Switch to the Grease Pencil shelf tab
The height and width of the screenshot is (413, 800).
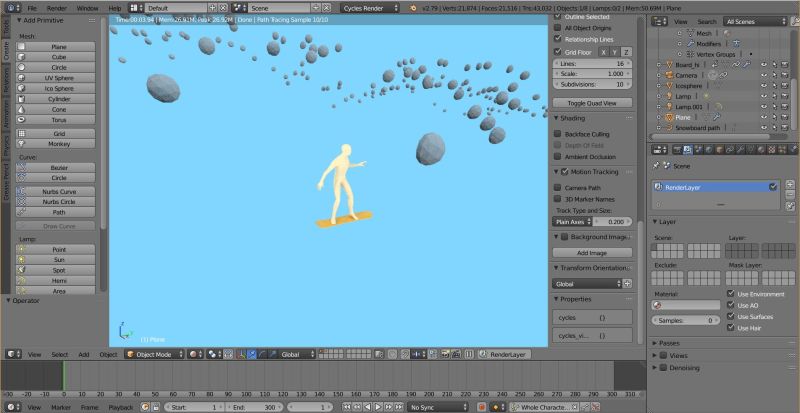pyautogui.click(x=6, y=182)
